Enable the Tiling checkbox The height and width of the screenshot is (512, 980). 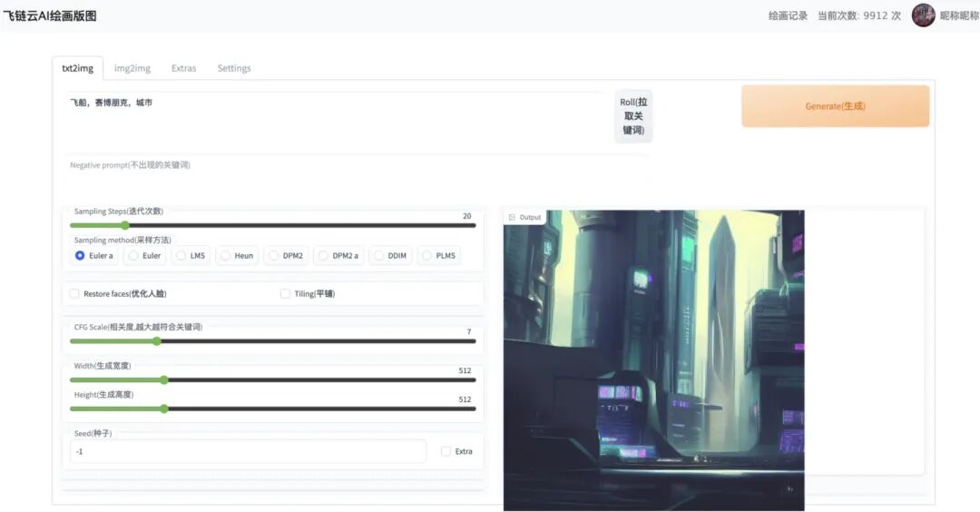[x=285, y=294]
